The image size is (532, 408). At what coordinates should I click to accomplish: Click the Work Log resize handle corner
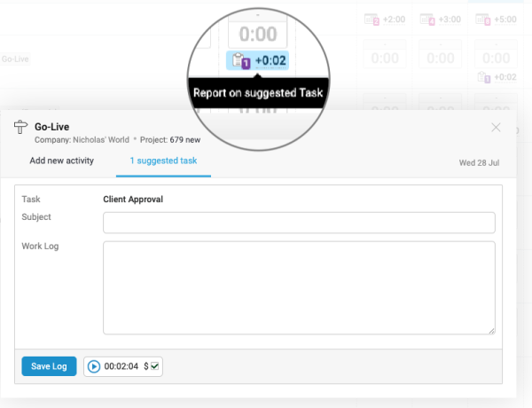point(491,331)
